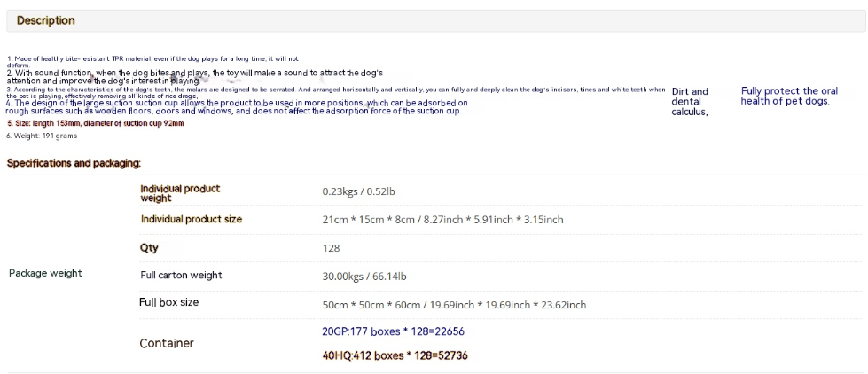Select the 30.00kgs / 66.14lb carton weight
The image size is (868, 374).
[x=364, y=277]
